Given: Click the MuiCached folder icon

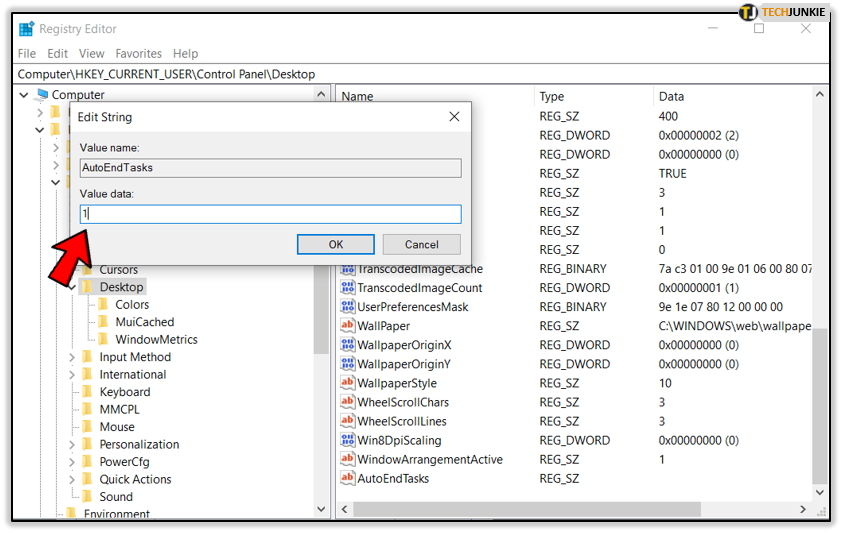Looking at the screenshot, I should (x=104, y=322).
